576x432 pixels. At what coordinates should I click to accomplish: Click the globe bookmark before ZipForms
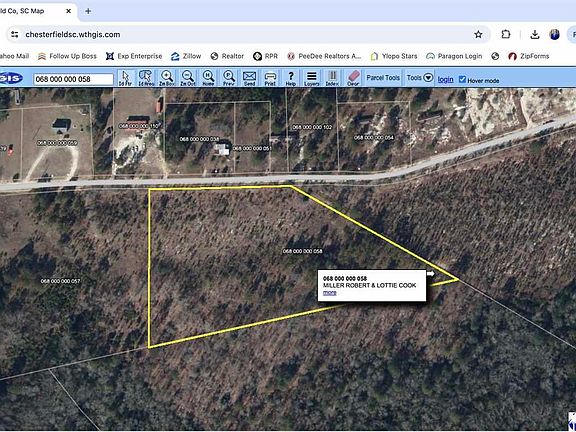pos(495,56)
